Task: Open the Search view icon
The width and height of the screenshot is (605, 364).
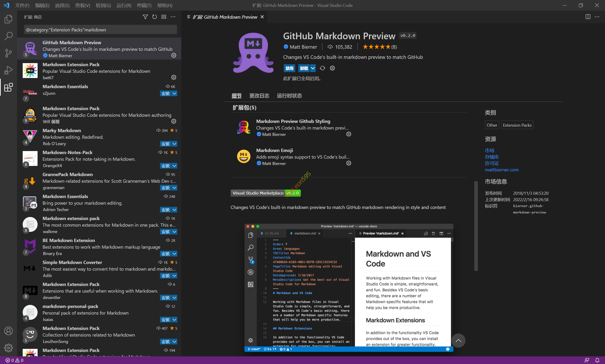Action: click(8, 36)
